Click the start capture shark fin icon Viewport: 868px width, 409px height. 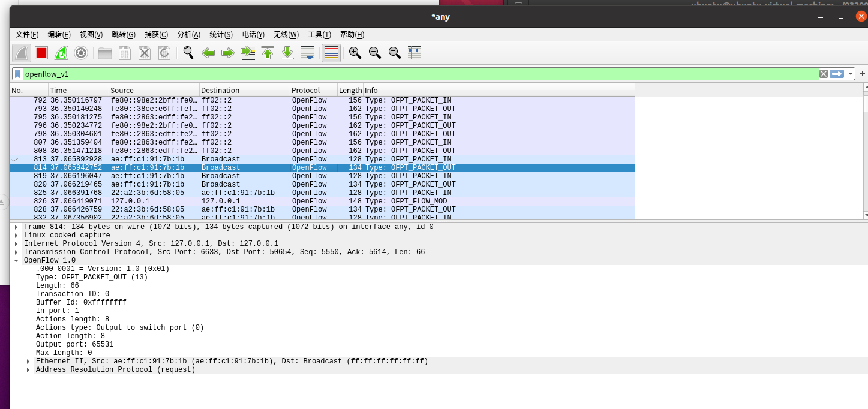pos(22,53)
